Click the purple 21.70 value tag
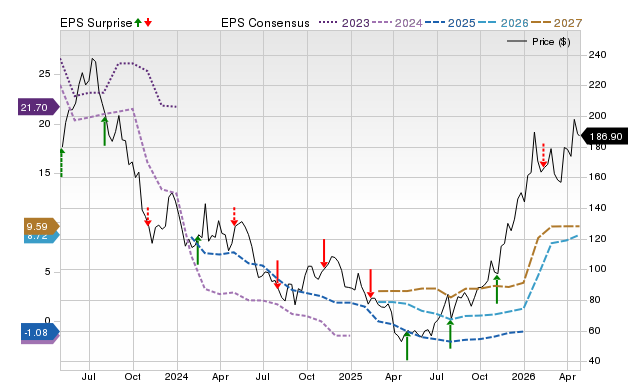640x382 pixels. click(38, 108)
